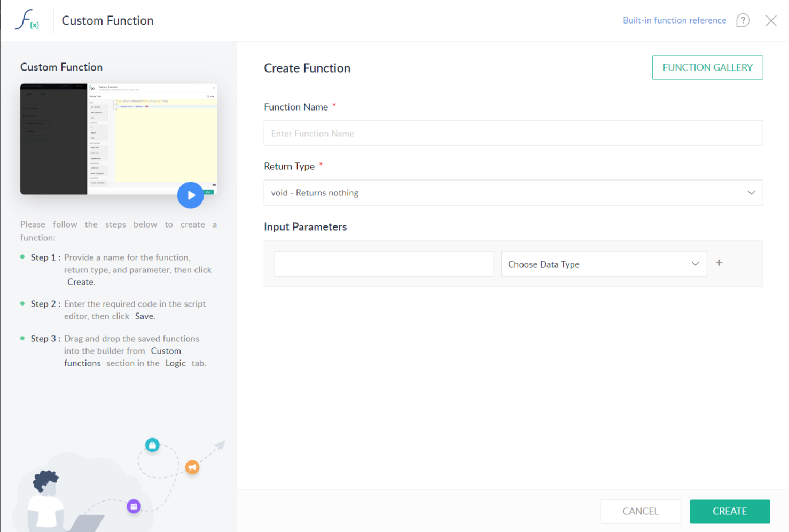
Task: Click the CREATE button
Action: click(730, 511)
